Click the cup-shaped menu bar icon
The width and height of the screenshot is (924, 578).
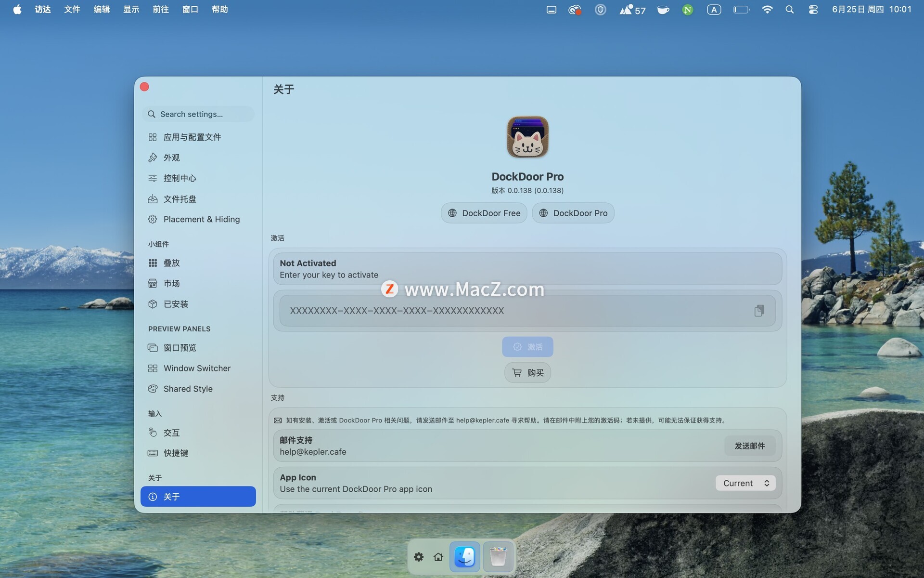(x=663, y=10)
